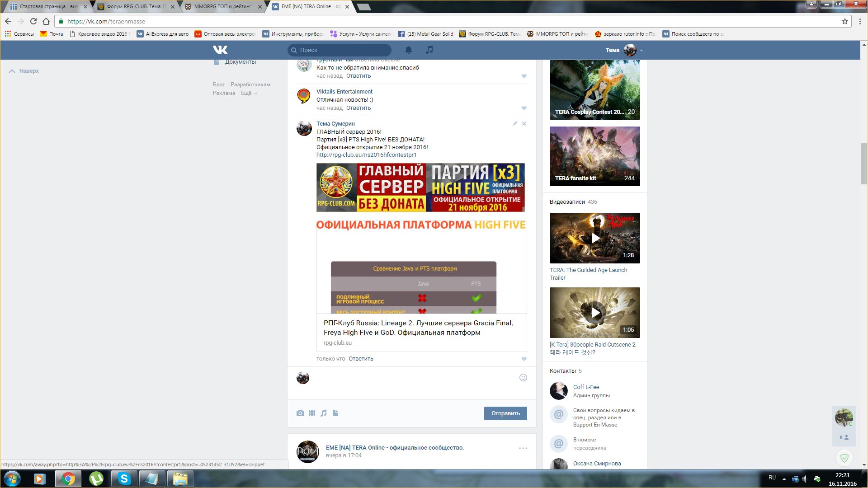Screen dimensions: 868x488
Task: Play 'TERA: The Guilded Age Launch Trailer' video
Action: (595, 238)
